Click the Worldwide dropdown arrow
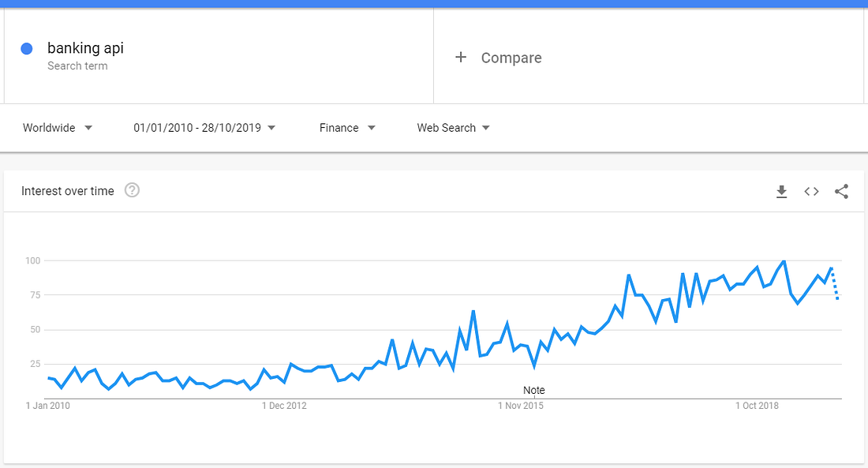This screenshot has height=468, width=868. click(x=88, y=128)
